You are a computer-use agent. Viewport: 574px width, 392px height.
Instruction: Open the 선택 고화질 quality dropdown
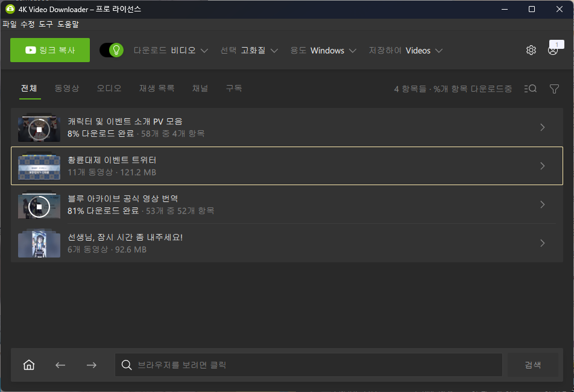point(249,51)
